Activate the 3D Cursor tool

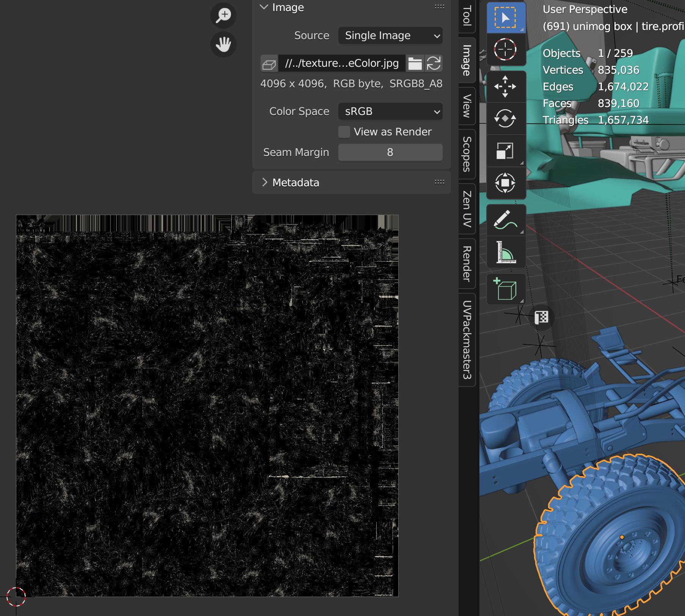click(x=506, y=49)
